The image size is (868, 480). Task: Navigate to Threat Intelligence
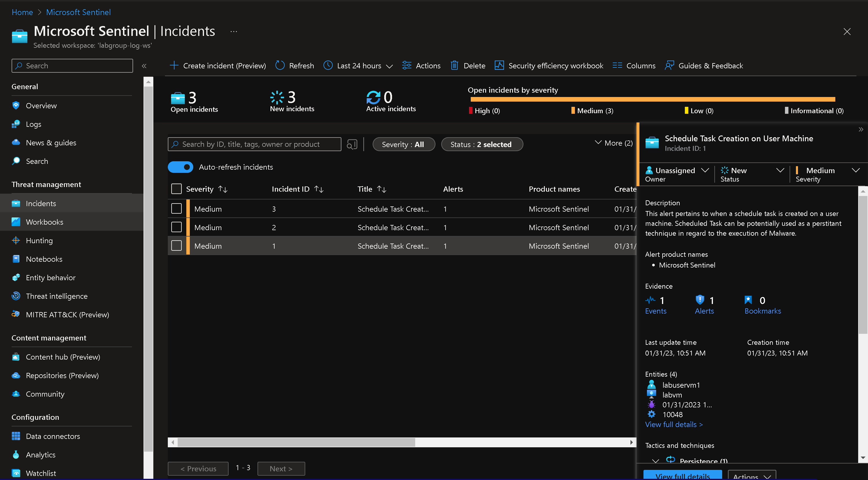(57, 296)
